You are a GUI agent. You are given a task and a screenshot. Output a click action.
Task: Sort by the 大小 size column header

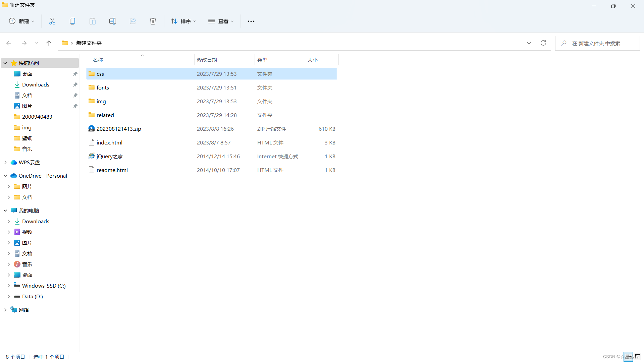click(312, 60)
